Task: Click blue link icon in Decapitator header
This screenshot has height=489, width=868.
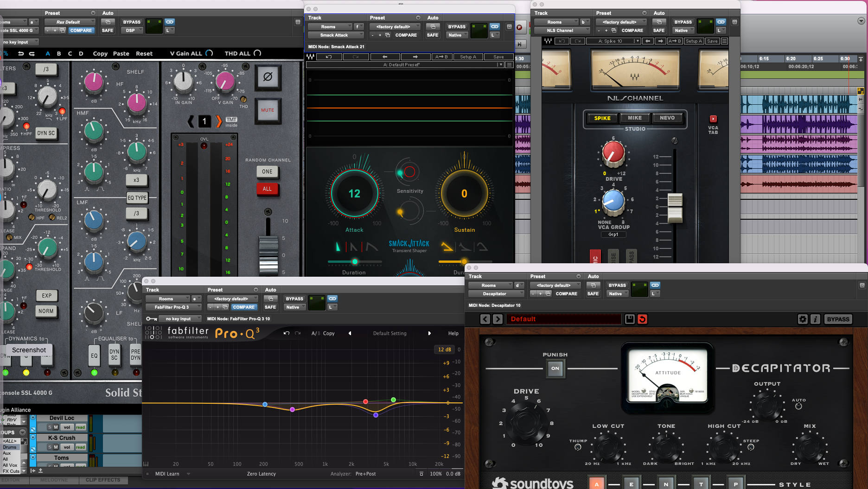Action: point(655,285)
